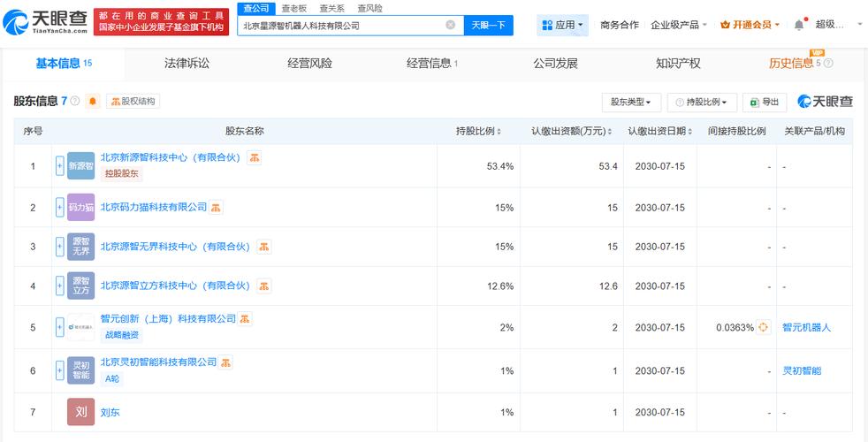This screenshot has width=868, height=442.
Task: Click the 灵初智能 company logo
Action: [80, 370]
